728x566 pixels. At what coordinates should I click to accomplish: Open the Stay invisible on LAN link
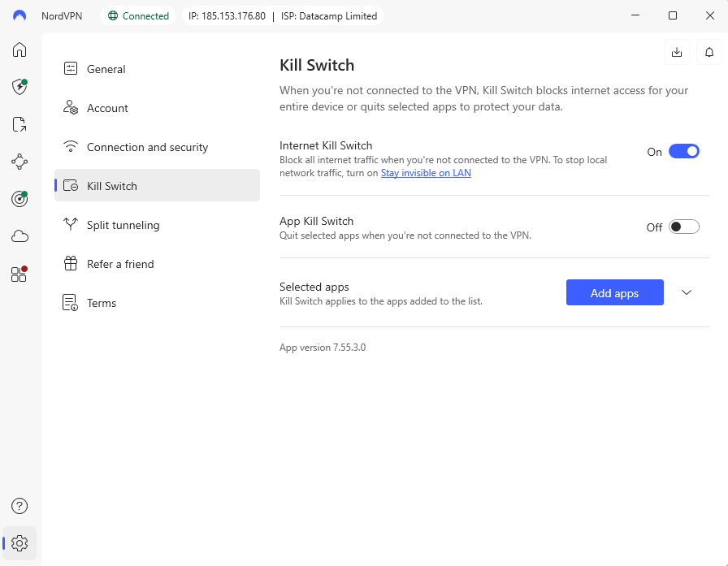[426, 172]
